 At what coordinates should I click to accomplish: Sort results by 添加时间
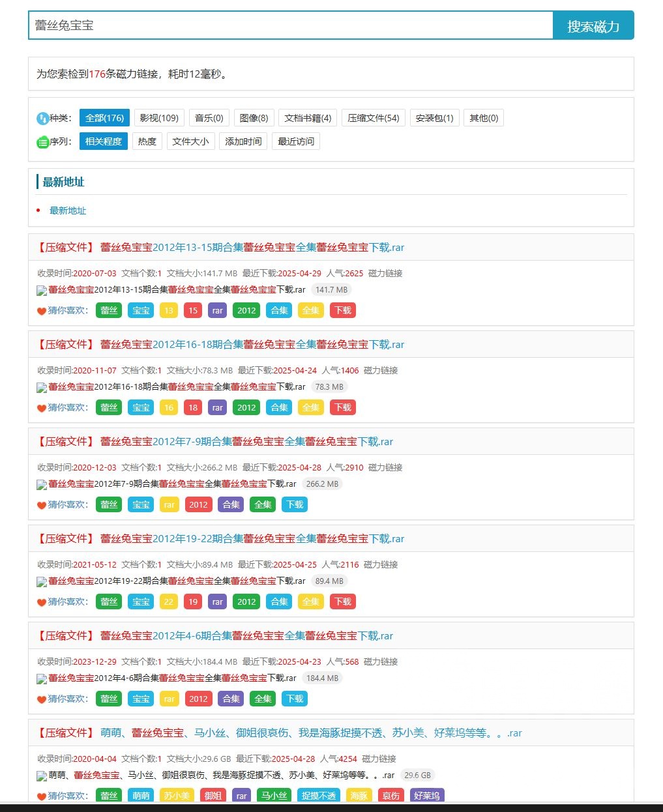tap(243, 141)
